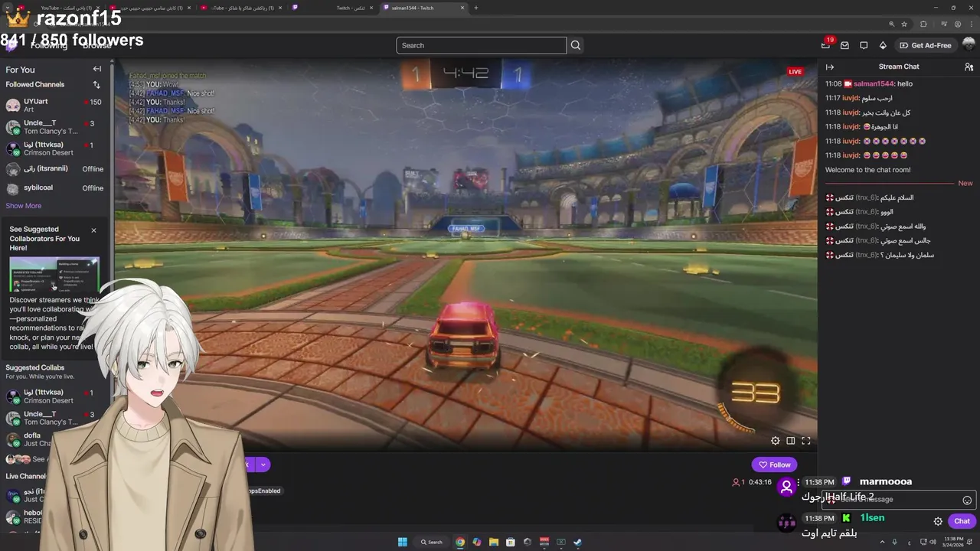Close the salman1544 Twitch tab

(462, 8)
